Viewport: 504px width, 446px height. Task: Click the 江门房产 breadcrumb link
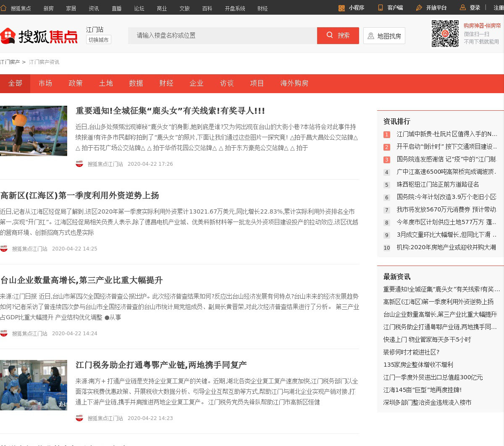tap(10, 62)
